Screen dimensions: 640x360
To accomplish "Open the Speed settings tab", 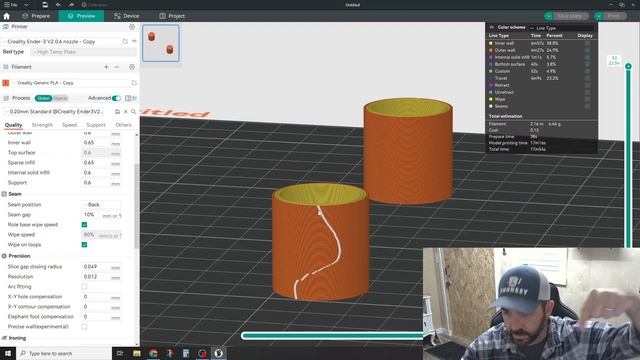I will pos(69,125).
